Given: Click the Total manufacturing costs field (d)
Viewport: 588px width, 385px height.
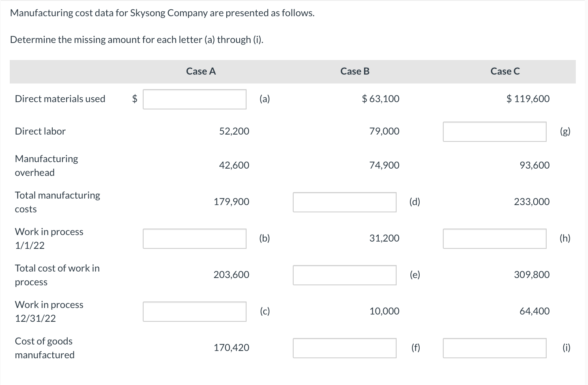Looking at the screenshot, I should 344,202.
